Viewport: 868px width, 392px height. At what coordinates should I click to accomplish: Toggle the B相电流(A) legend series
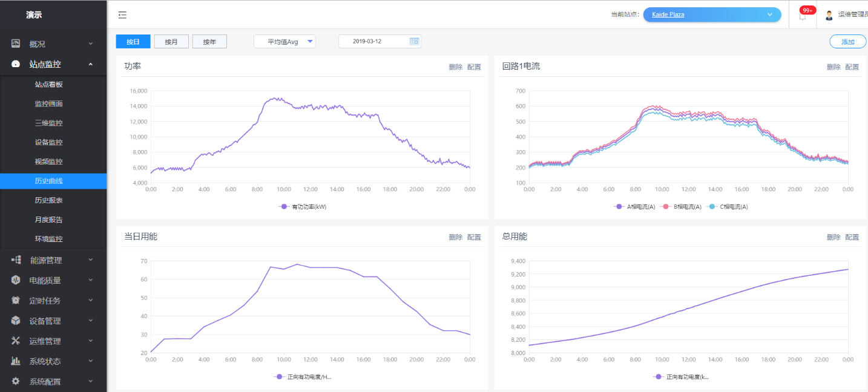tap(681, 207)
